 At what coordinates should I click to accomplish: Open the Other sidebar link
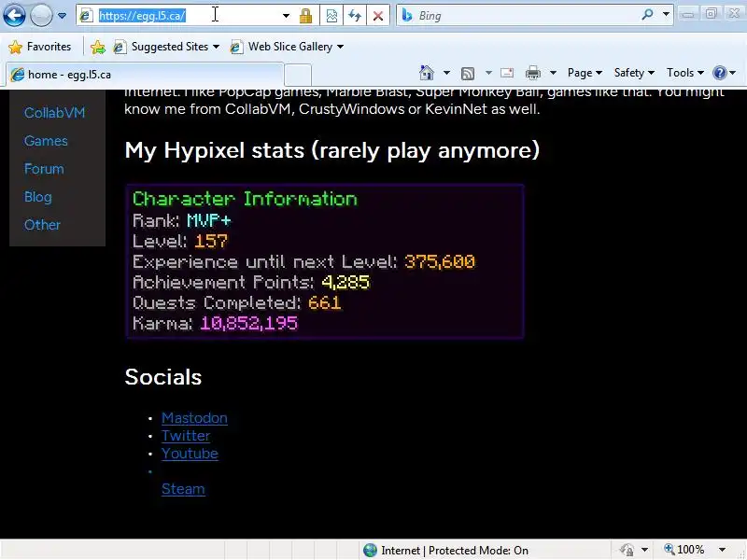[x=42, y=225]
